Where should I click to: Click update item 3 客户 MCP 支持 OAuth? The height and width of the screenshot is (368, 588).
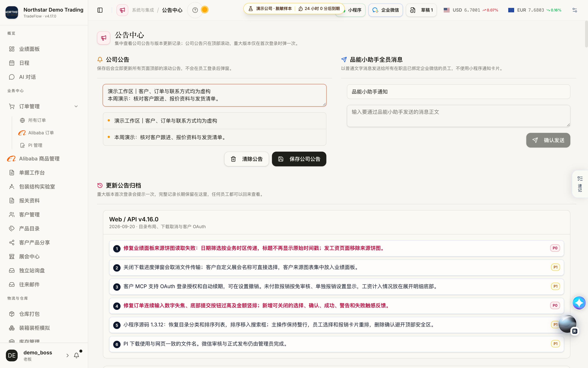tap(336, 286)
